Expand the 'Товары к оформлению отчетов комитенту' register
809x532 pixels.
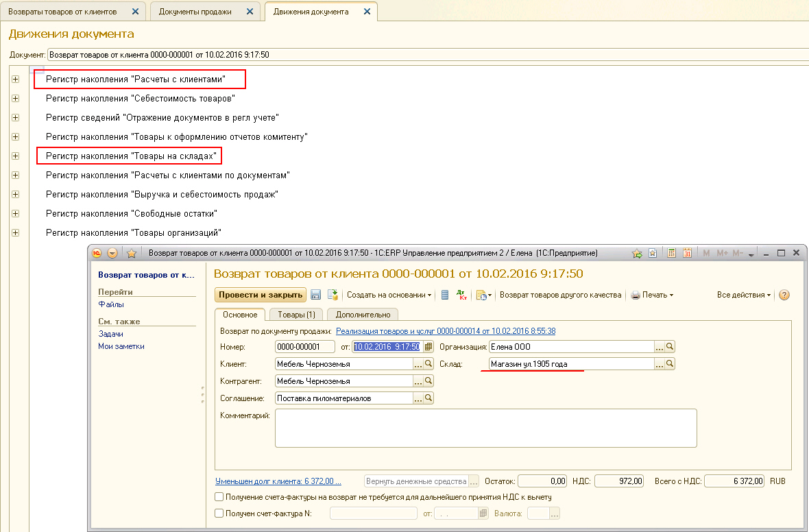[16, 136]
